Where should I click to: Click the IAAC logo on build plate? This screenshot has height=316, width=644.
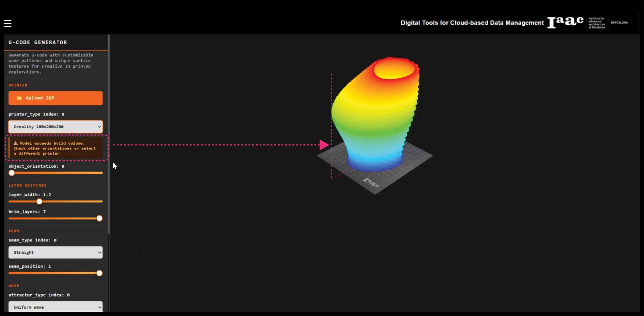(x=371, y=183)
